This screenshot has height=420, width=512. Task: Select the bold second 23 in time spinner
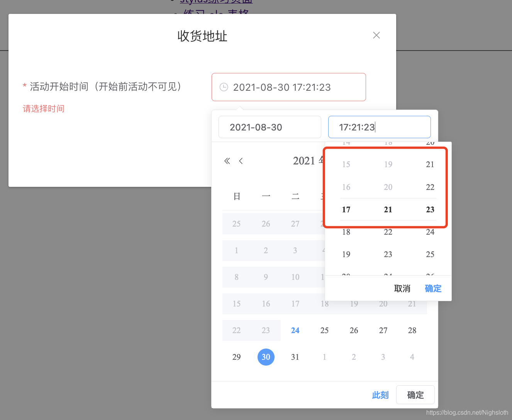point(430,210)
